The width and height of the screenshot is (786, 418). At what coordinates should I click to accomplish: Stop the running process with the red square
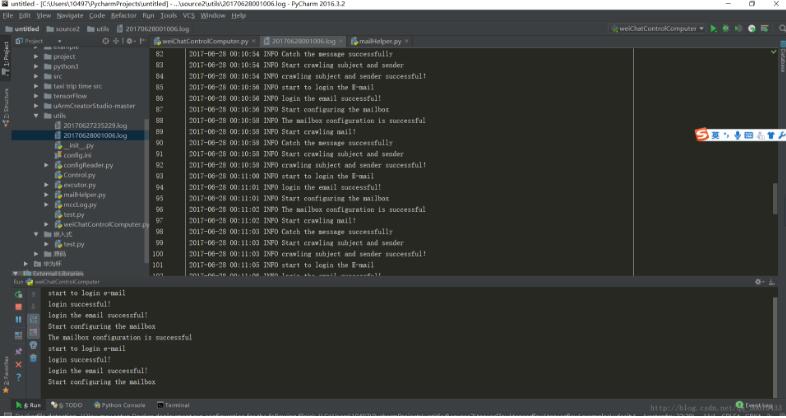(x=19, y=307)
